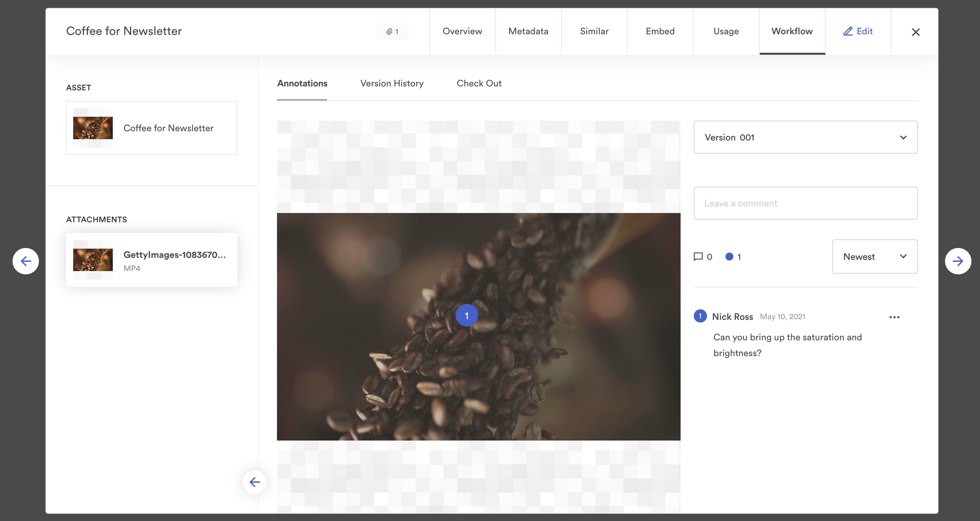Go to the Embed tab
This screenshot has height=521, width=980.
[x=660, y=31]
